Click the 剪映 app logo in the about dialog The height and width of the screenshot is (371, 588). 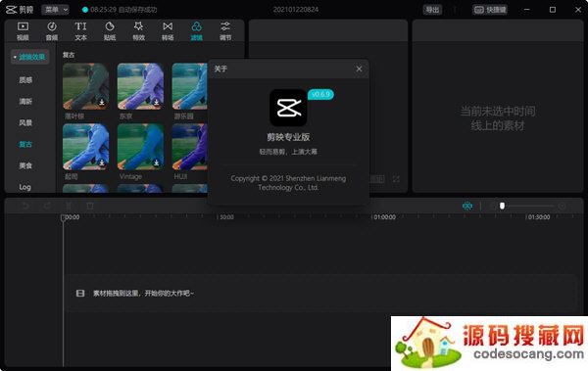[x=288, y=108]
